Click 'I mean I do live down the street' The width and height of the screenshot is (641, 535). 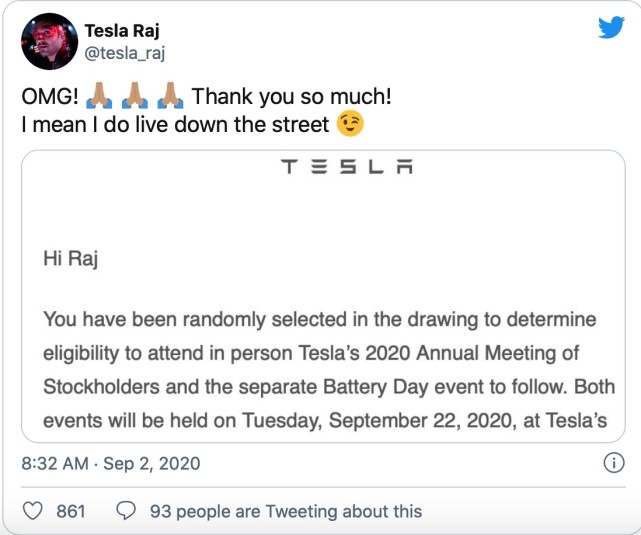coord(175,126)
